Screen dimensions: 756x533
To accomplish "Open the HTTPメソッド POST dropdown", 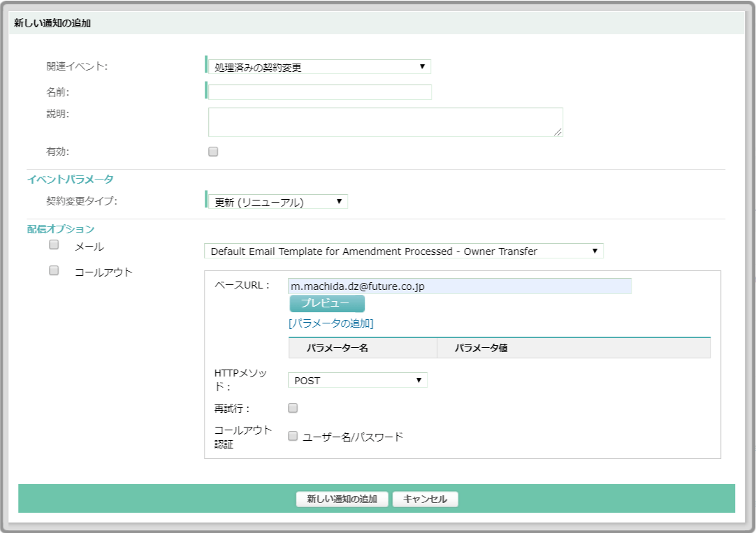I will coord(357,380).
